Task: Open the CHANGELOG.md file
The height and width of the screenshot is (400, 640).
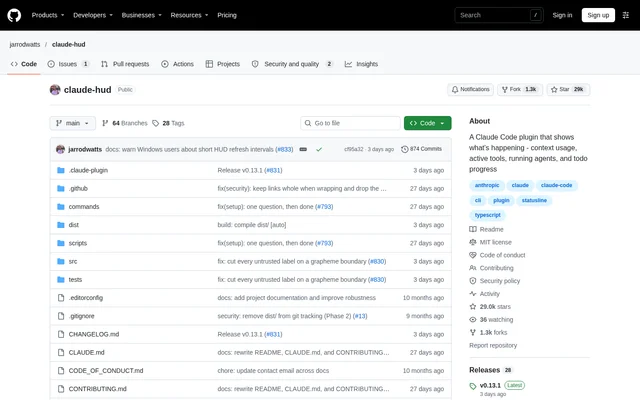Action: [x=94, y=334]
